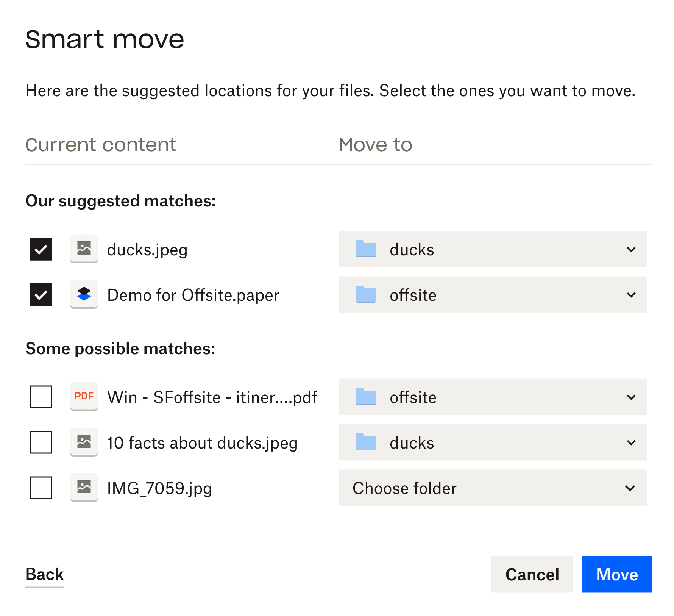This screenshot has width=674, height=616.
Task: Click the Move button
Action: 616,574
